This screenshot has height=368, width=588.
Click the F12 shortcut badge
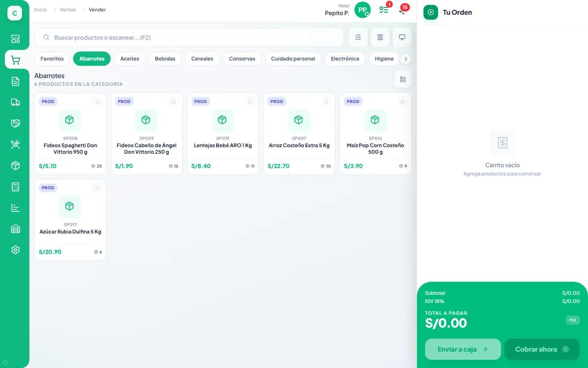tap(573, 320)
